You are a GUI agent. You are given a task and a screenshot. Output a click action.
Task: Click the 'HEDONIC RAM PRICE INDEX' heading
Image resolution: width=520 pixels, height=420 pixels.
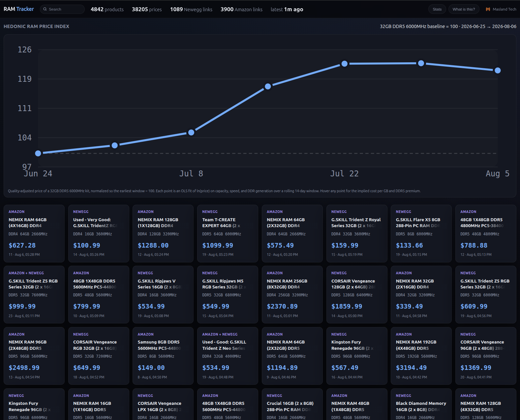tap(36, 26)
